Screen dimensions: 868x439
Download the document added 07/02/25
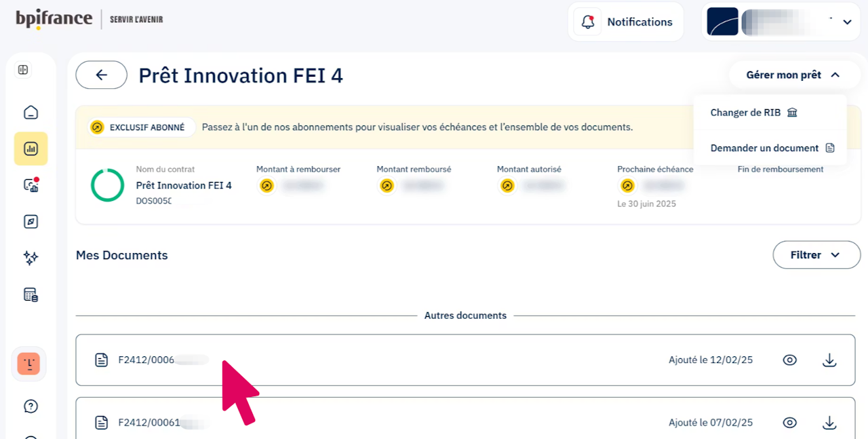click(829, 423)
